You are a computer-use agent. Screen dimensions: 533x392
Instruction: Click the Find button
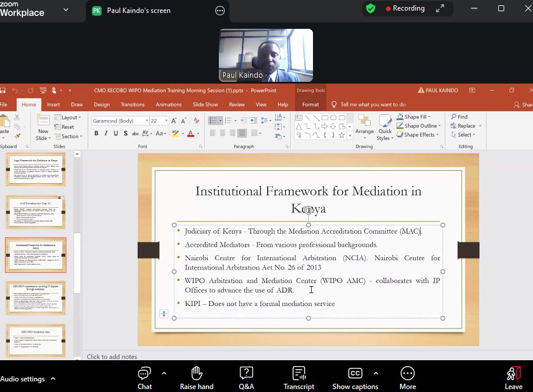(x=459, y=117)
